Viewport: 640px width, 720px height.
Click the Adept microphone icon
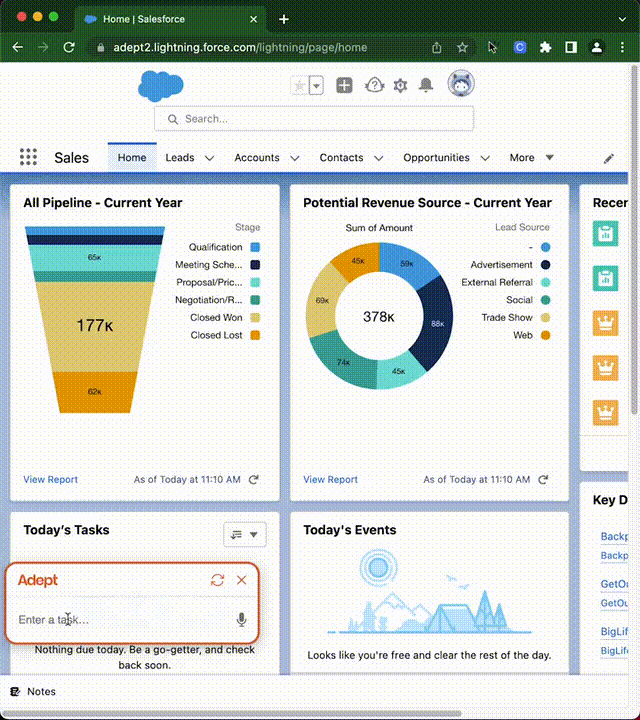pyautogui.click(x=241, y=620)
